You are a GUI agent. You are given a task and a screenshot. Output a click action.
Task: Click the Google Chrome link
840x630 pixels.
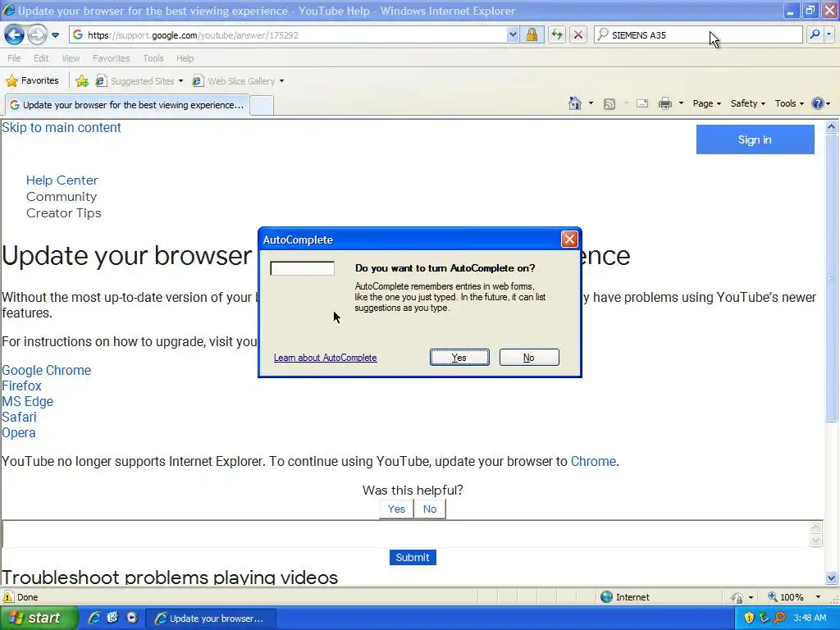pyautogui.click(x=47, y=370)
